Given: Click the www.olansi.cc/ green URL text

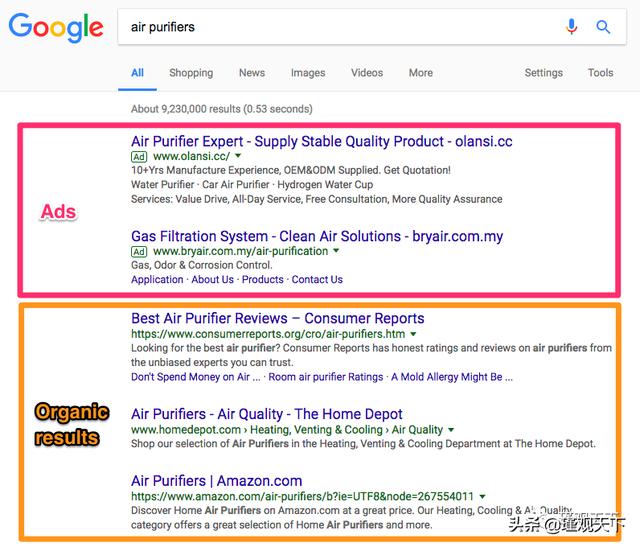Looking at the screenshot, I should click(x=191, y=156).
